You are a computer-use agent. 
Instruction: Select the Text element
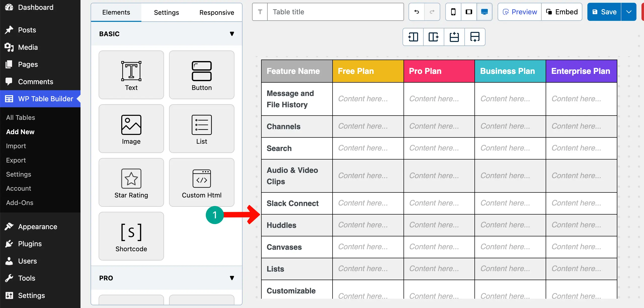tap(131, 75)
